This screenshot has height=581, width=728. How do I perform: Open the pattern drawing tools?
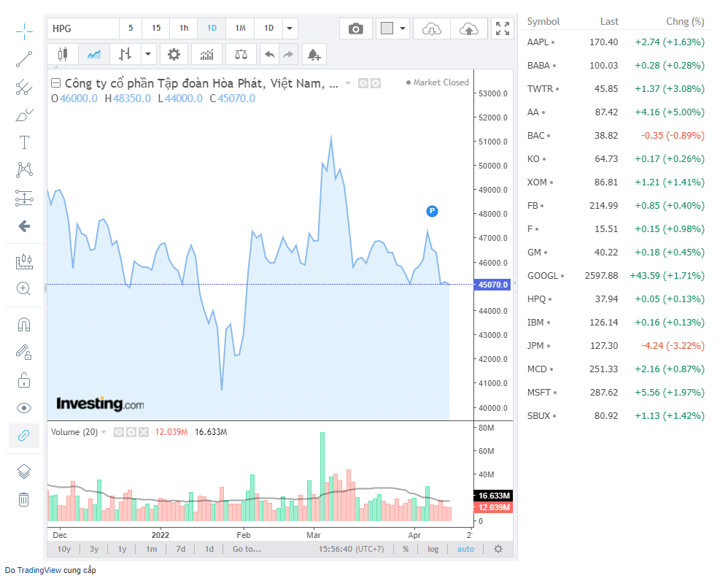[24, 169]
